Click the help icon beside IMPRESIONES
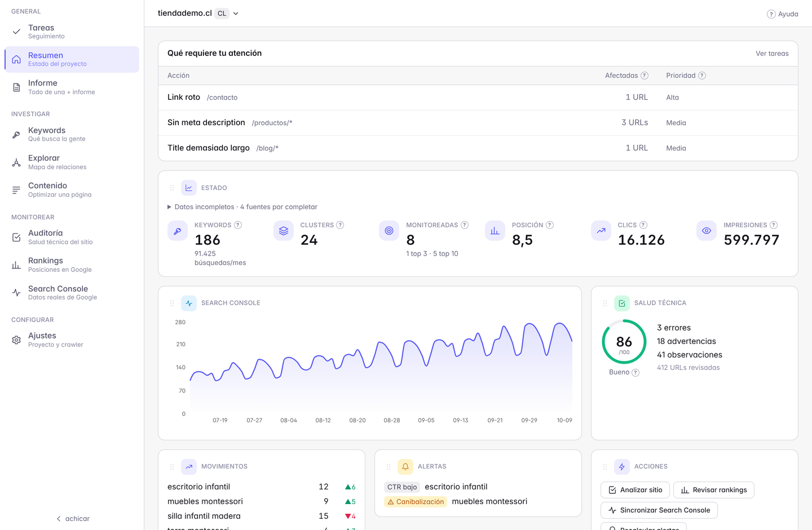812x530 pixels. [774, 225]
